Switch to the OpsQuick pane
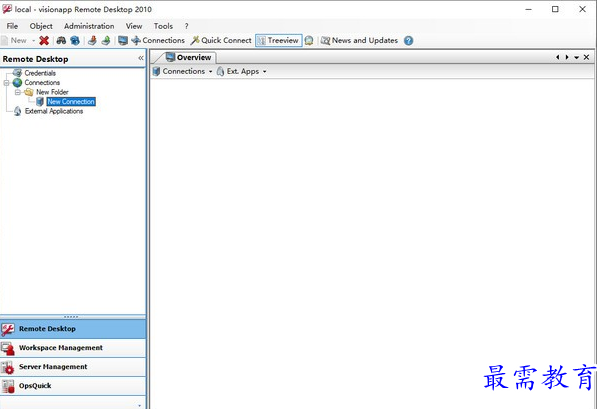The image size is (605, 409). [x=73, y=386]
